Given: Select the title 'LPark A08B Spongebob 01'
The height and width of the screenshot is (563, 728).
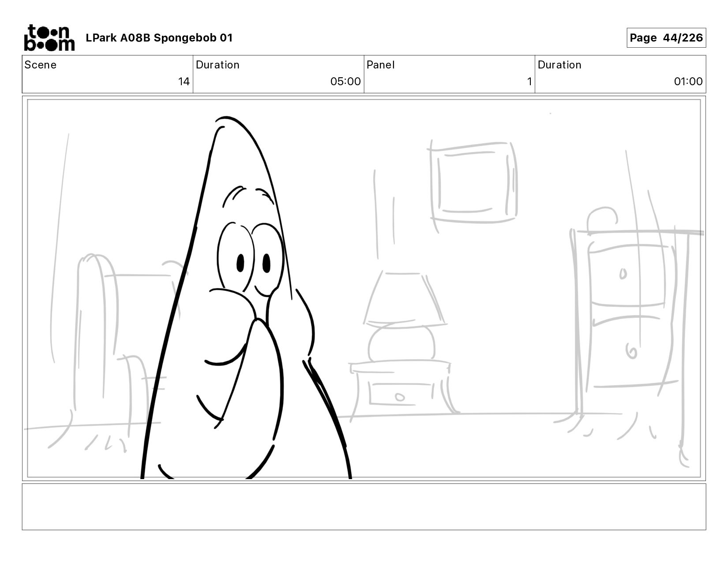Looking at the screenshot, I should tap(159, 38).
